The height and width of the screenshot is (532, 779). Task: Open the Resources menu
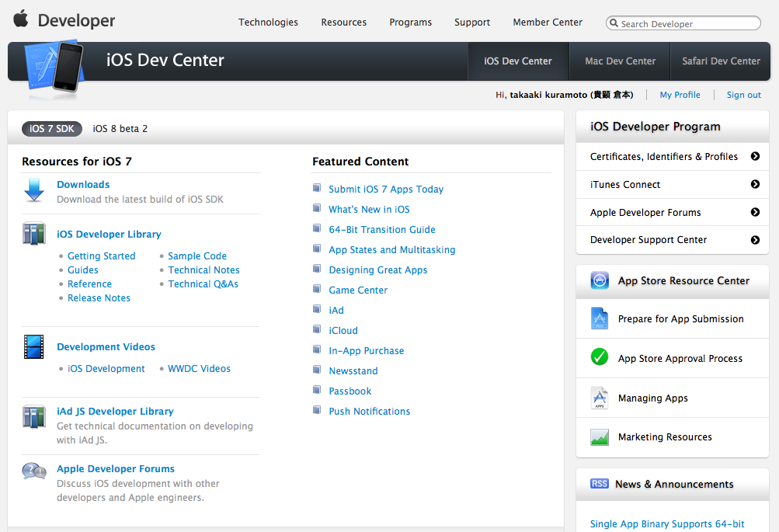344,23
